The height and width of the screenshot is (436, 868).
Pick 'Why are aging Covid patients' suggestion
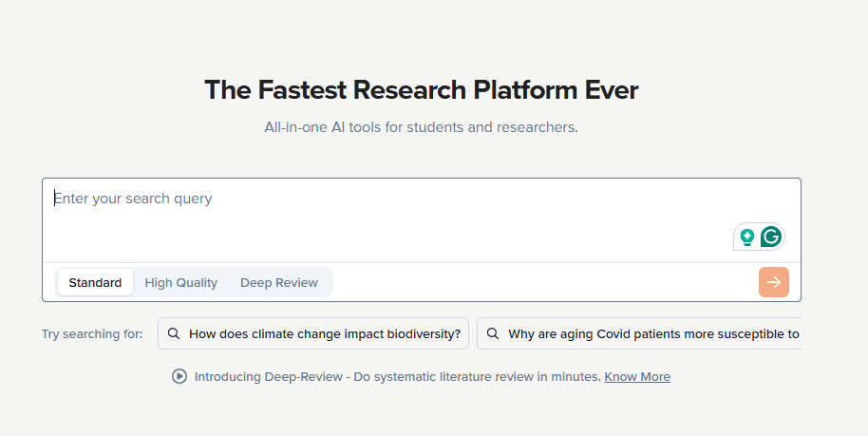coord(639,333)
